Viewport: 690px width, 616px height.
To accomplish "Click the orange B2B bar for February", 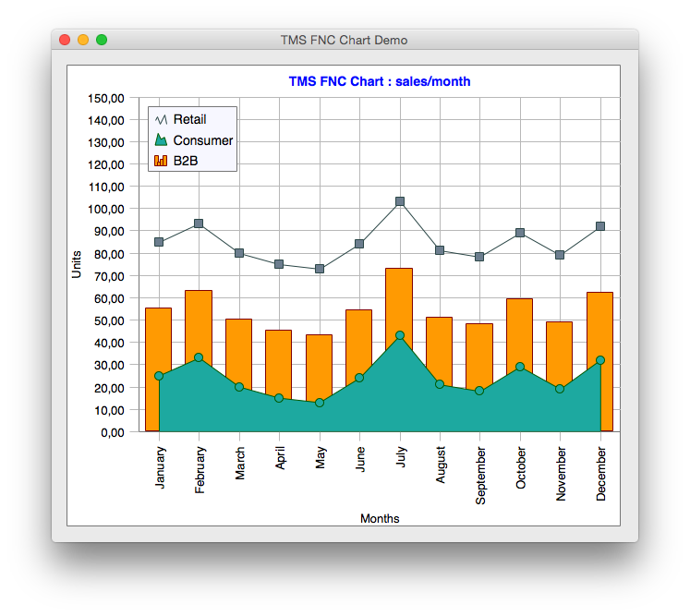I will click(x=199, y=323).
